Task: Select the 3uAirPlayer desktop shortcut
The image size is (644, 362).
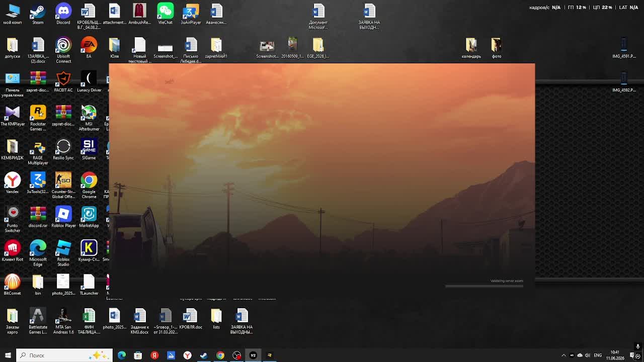Action: [191, 14]
